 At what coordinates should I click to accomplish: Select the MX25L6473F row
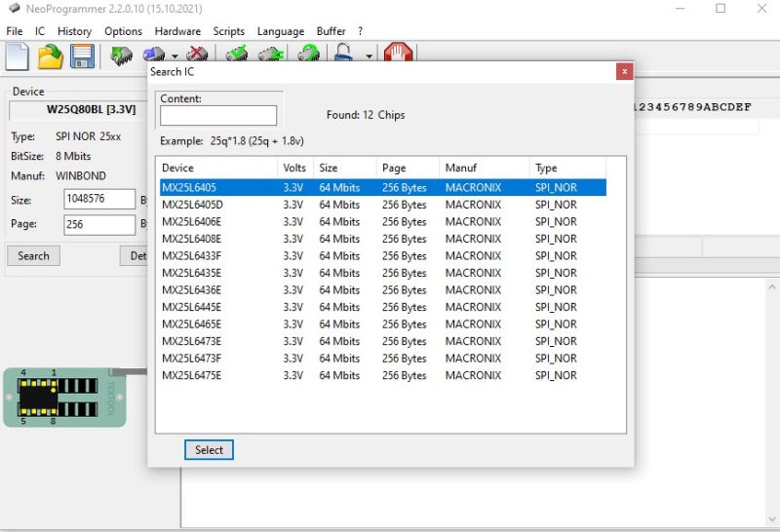point(383,359)
